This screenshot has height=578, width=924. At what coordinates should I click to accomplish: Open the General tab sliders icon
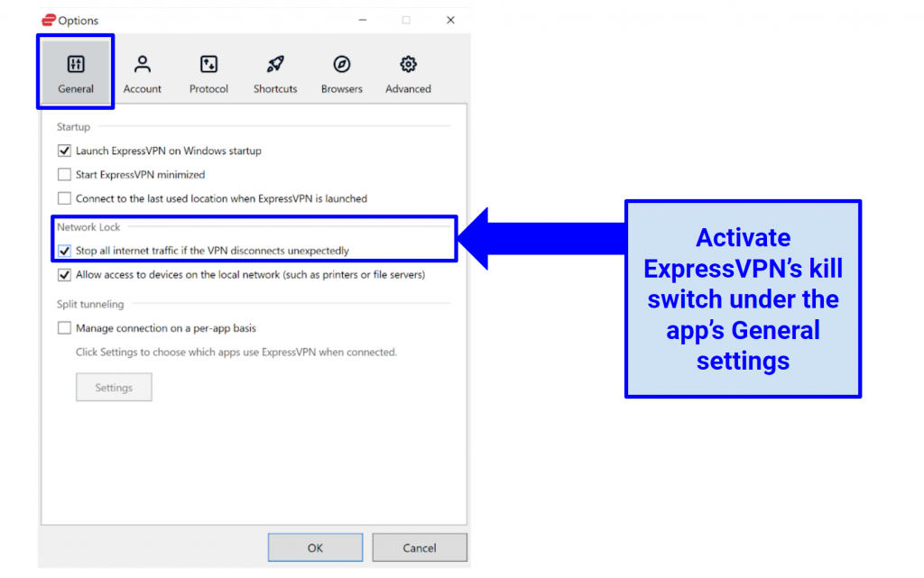pyautogui.click(x=76, y=63)
